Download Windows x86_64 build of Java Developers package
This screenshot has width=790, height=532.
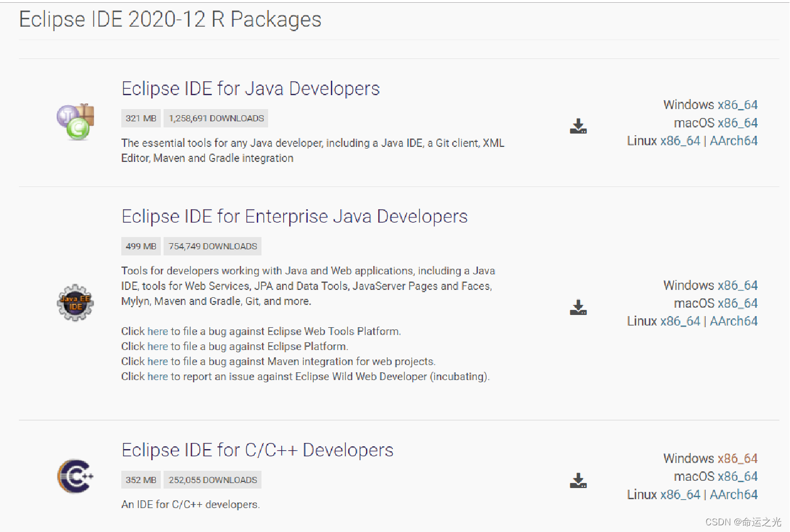(x=737, y=105)
